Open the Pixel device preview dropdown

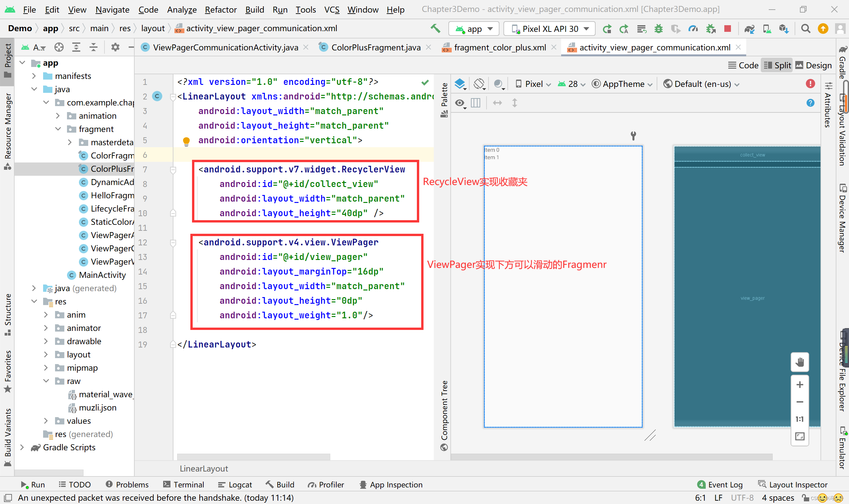[x=533, y=84]
